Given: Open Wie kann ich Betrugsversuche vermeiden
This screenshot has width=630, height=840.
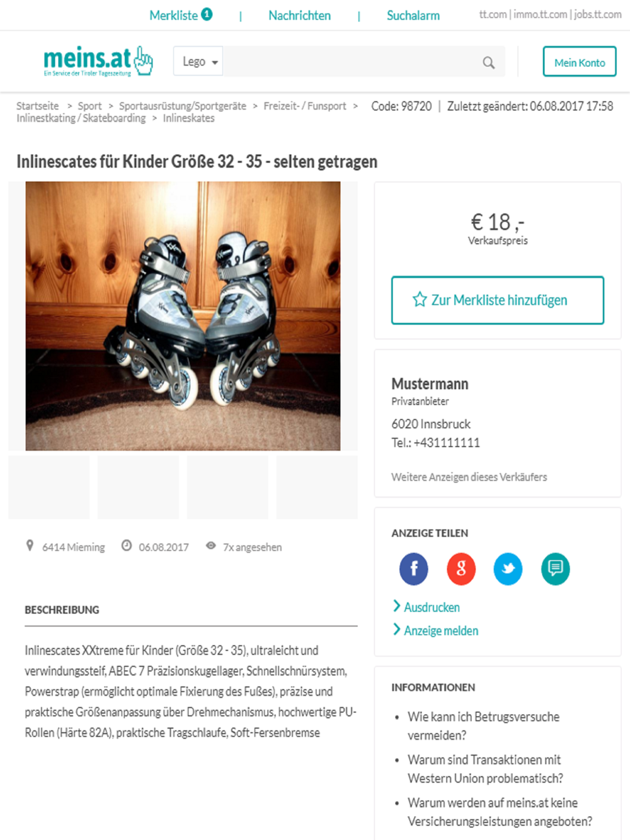Looking at the screenshot, I should [x=483, y=726].
